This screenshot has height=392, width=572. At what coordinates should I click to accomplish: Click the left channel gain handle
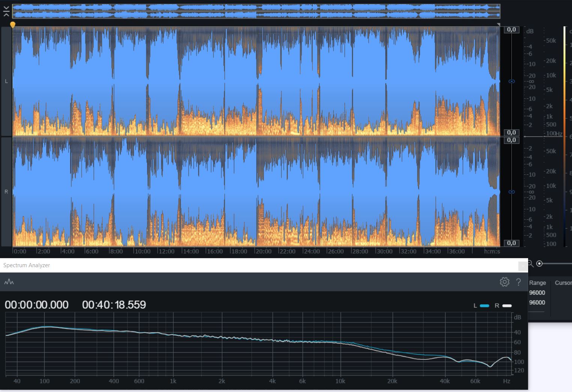511,81
